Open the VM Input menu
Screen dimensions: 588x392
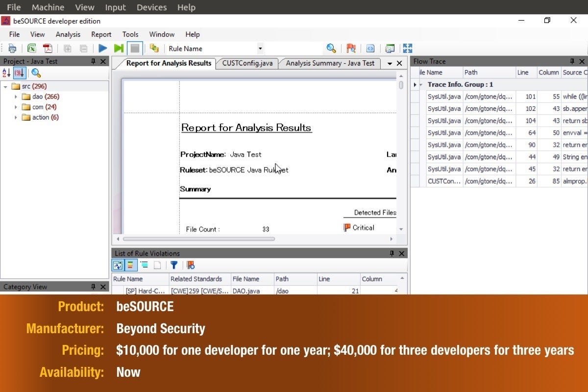(115, 7)
